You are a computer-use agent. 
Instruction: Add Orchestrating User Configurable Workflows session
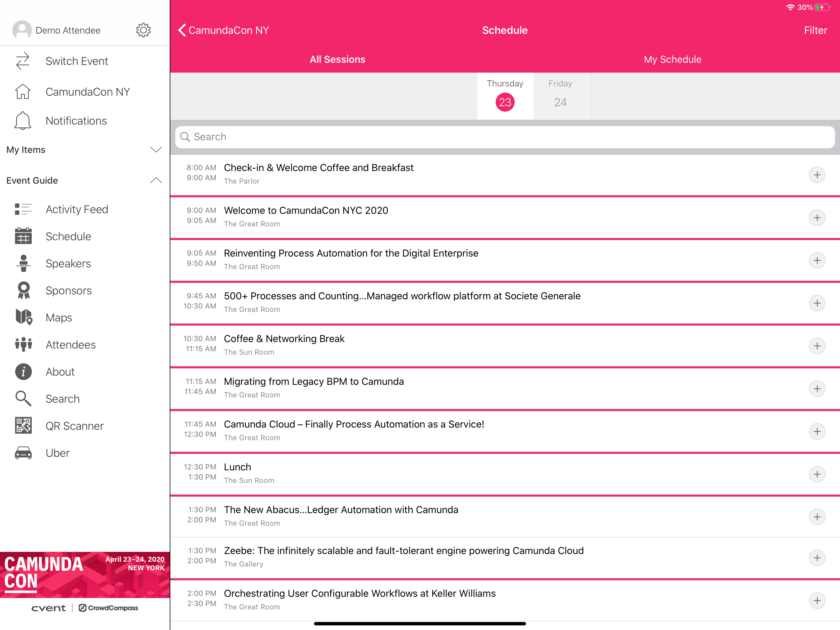pyautogui.click(x=817, y=601)
